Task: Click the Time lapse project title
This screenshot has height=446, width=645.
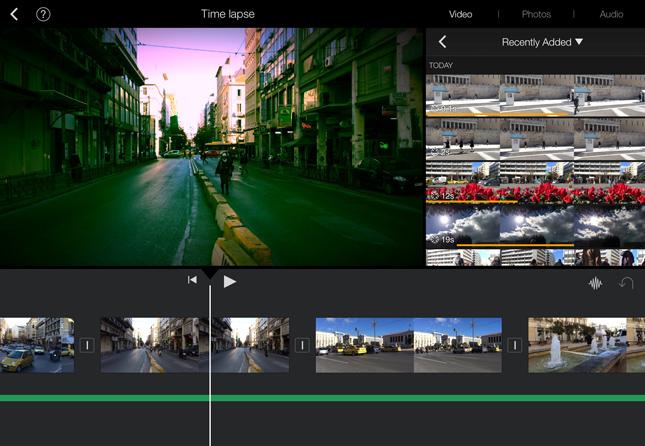Action: coord(227,14)
